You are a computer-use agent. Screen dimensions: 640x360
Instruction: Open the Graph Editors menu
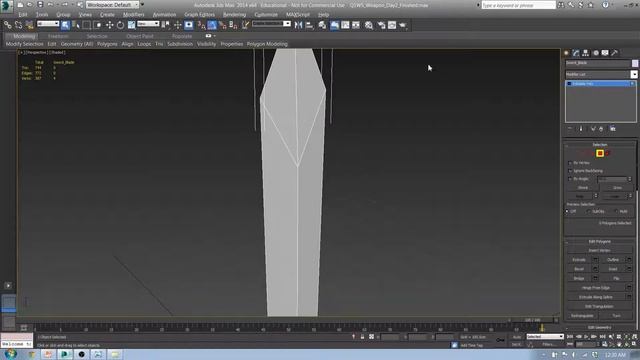(x=199, y=14)
